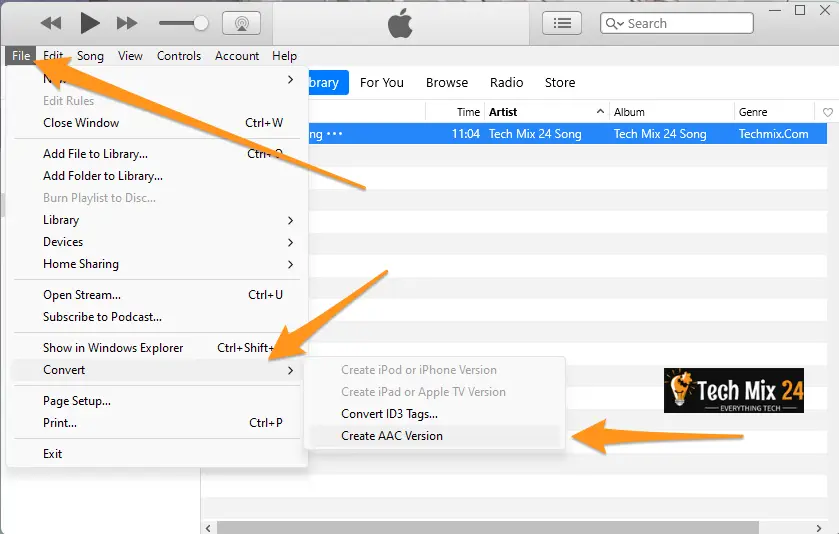
Task: Click the Techmix.Com genre cell
Action: coord(773,134)
